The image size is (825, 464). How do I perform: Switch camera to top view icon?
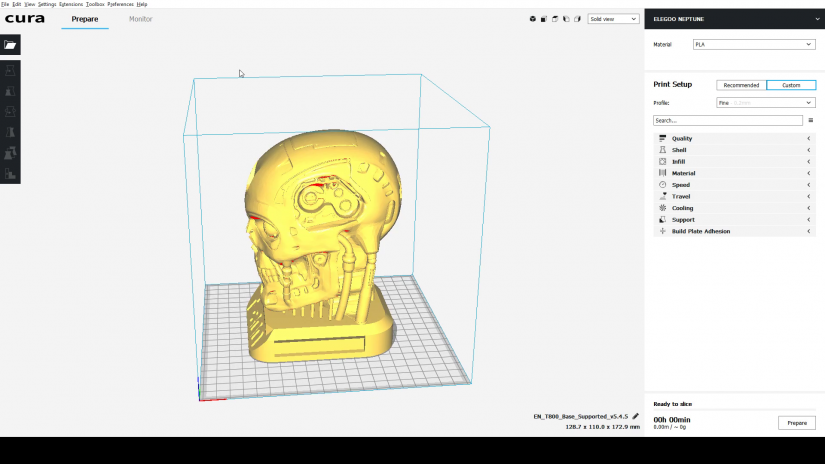(x=555, y=19)
